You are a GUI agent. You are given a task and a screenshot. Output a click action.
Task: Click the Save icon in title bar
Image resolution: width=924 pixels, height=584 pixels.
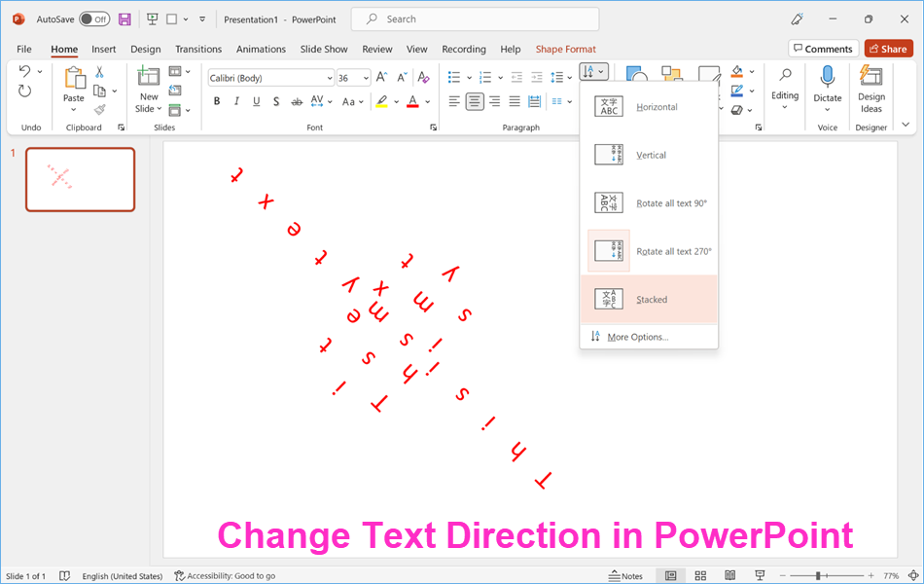(x=124, y=18)
